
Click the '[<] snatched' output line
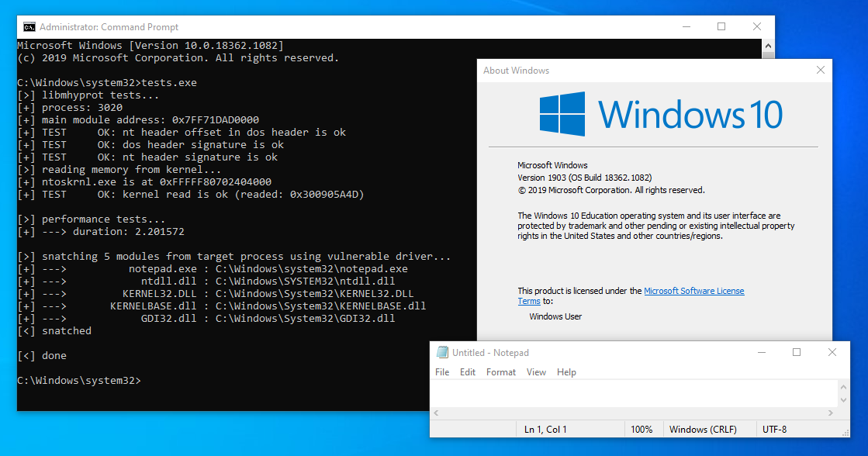coord(54,330)
